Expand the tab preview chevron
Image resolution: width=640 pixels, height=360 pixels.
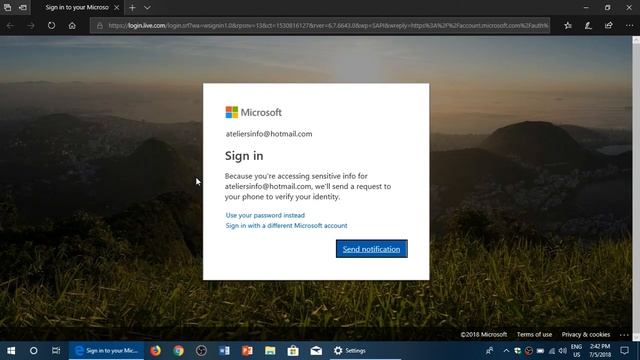(147, 7)
